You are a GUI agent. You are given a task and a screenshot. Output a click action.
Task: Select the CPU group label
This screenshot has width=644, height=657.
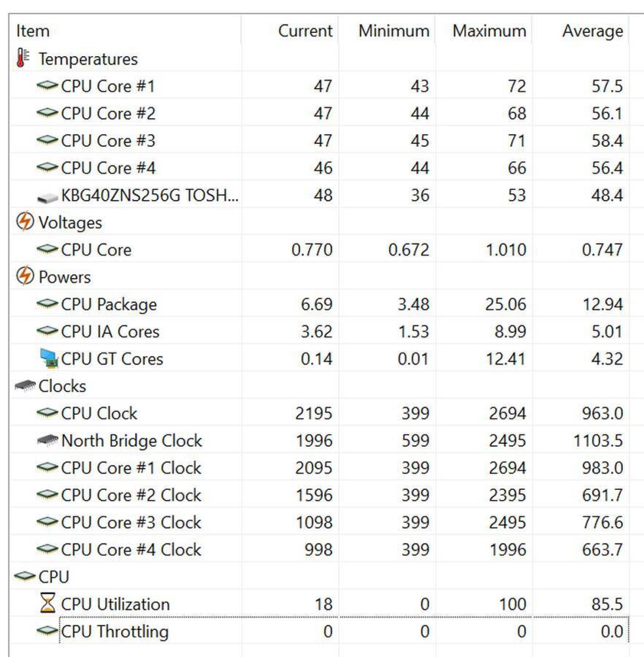coord(54,577)
